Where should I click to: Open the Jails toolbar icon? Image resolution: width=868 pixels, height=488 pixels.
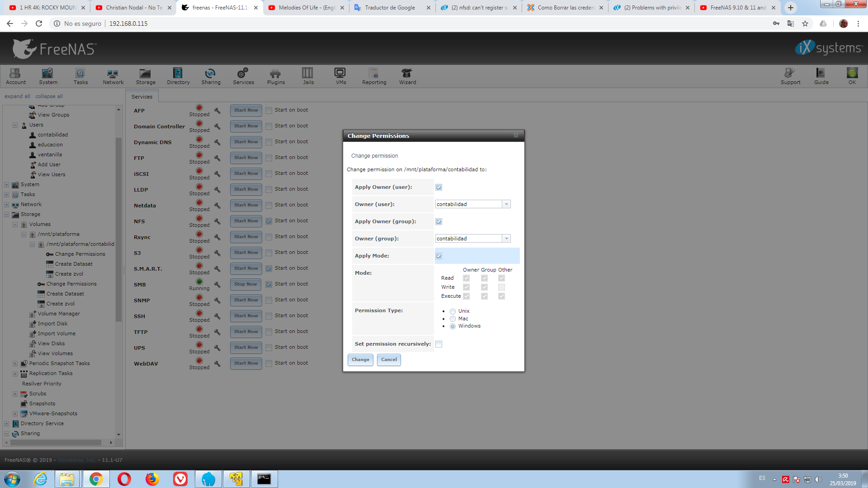pyautogui.click(x=308, y=76)
